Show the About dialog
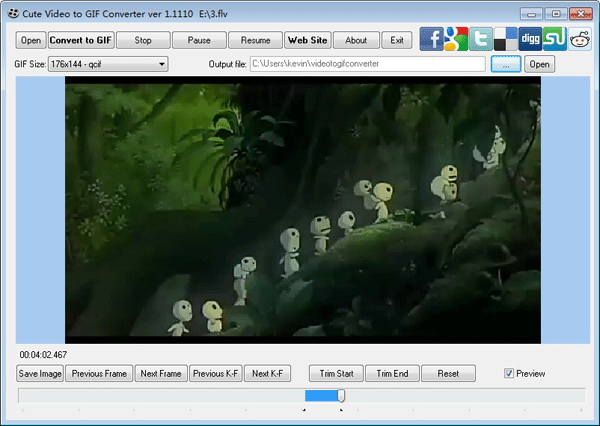Image resolution: width=600 pixels, height=426 pixels. click(x=356, y=40)
